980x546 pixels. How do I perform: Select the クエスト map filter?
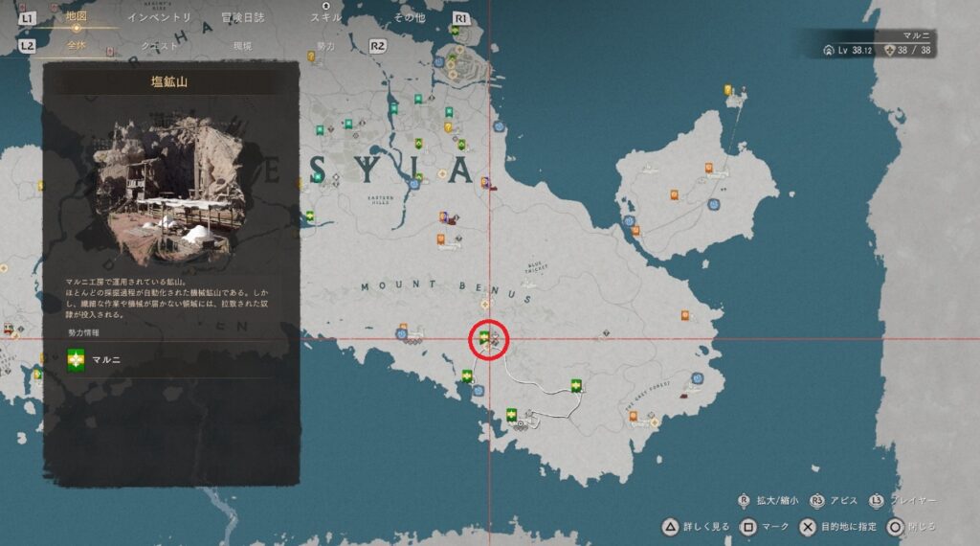(x=160, y=46)
